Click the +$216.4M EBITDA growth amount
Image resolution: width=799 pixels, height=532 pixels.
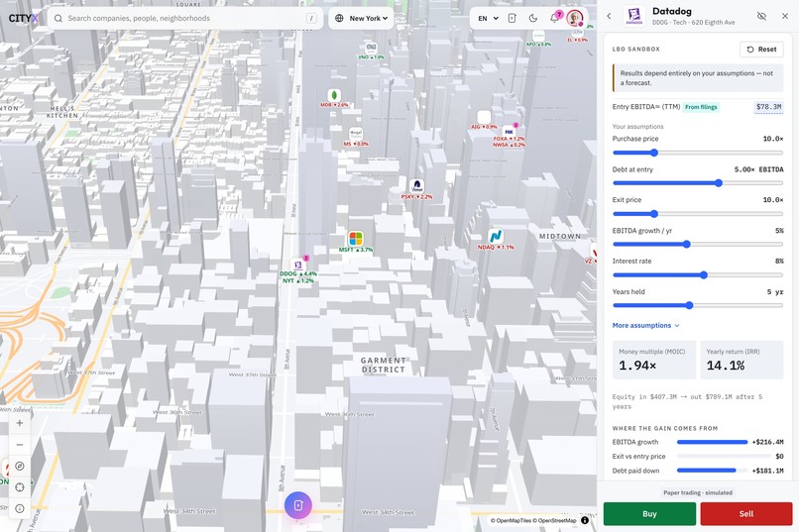767,442
